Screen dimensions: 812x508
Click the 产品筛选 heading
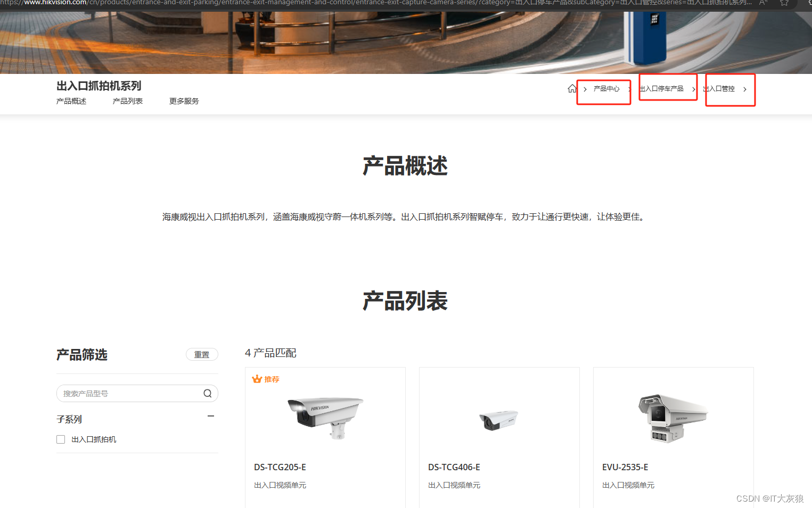pos(82,355)
